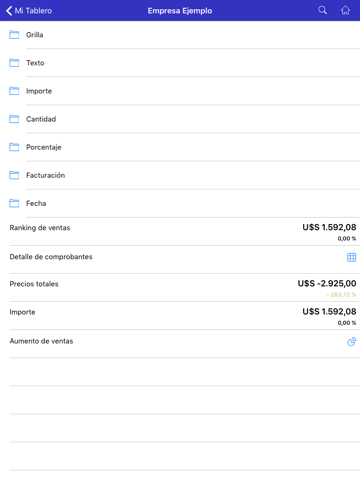The height and width of the screenshot is (480, 360).
Task: Open the grid icon for Detalle de comprobantes
Action: [351, 257]
